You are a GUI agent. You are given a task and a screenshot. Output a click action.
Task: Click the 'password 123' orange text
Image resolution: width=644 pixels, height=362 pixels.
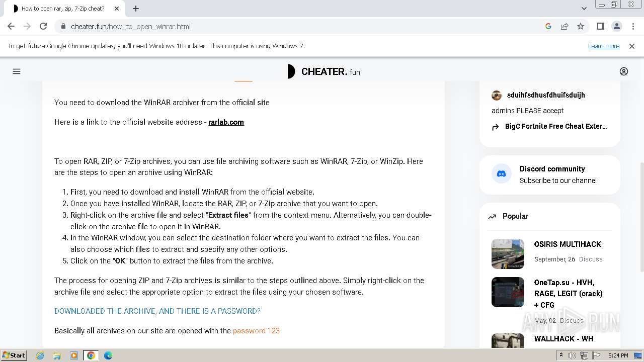click(x=256, y=331)
